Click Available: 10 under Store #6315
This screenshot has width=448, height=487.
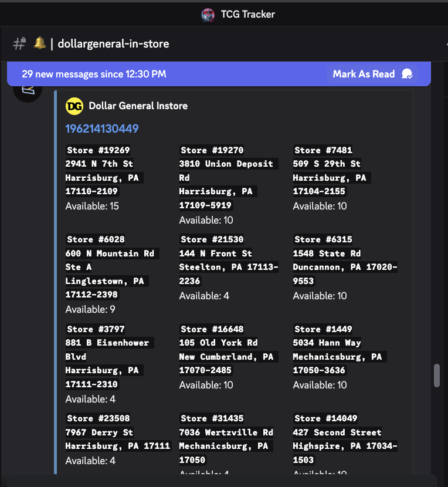pos(320,296)
